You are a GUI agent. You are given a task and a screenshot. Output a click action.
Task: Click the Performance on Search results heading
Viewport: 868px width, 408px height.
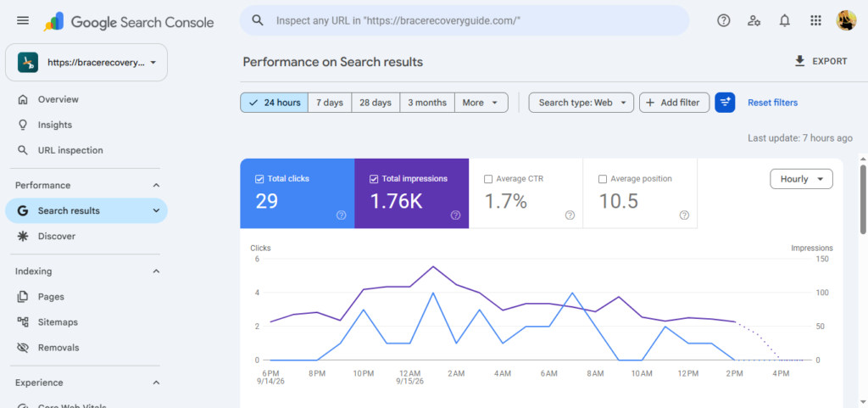332,62
